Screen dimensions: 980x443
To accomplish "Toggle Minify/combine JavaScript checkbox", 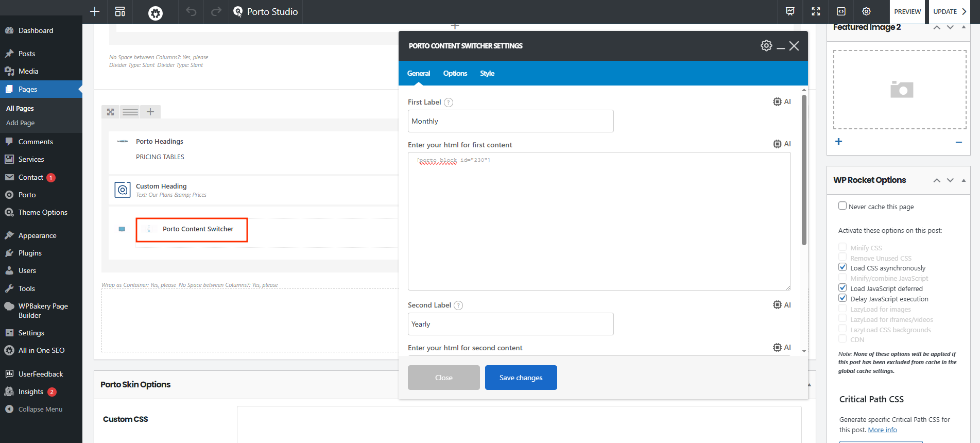I will [843, 278].
